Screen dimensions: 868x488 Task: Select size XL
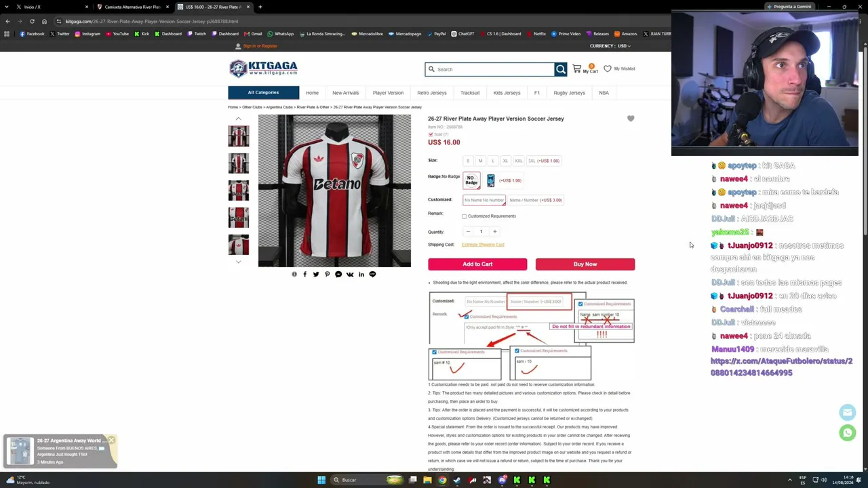pyautogui.click(x=505, y=161)
